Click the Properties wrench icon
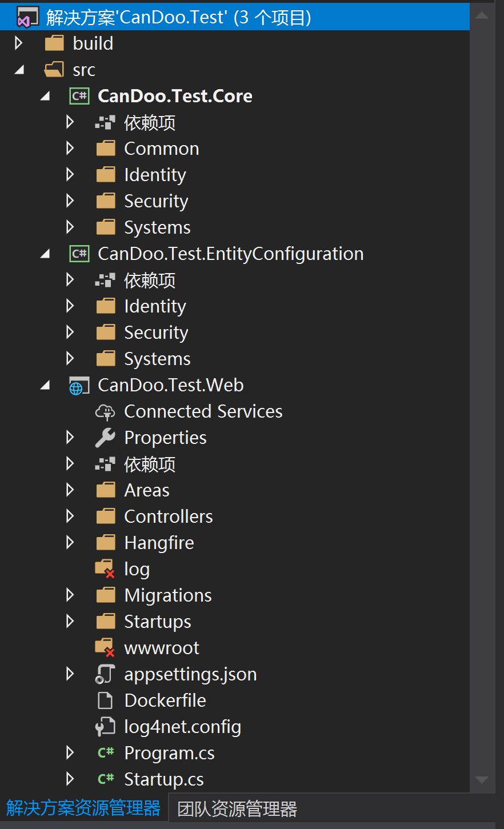 coord(105,438)
